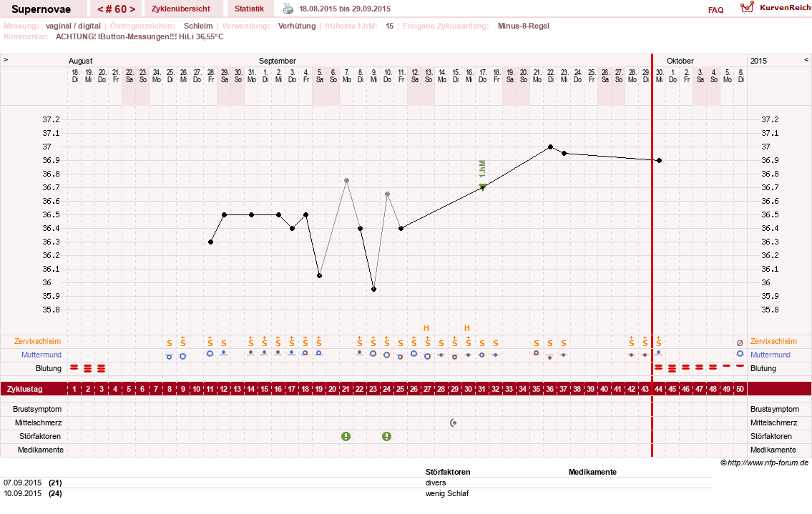Click the Muttermund symbol on cycle day 50
Viewport: 812px width, 514px height.
tap(740, 354)
